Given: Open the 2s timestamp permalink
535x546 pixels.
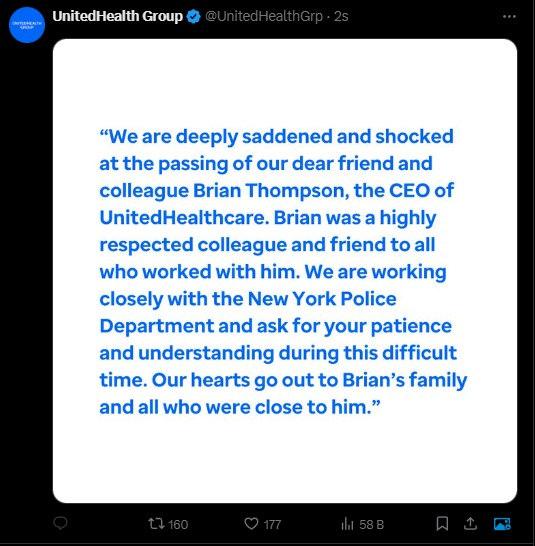Looking at the screenshot, I should coord(341,16).
